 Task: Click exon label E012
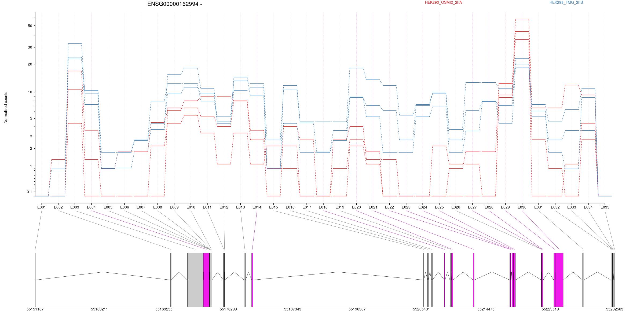click(x=224, y=207)
